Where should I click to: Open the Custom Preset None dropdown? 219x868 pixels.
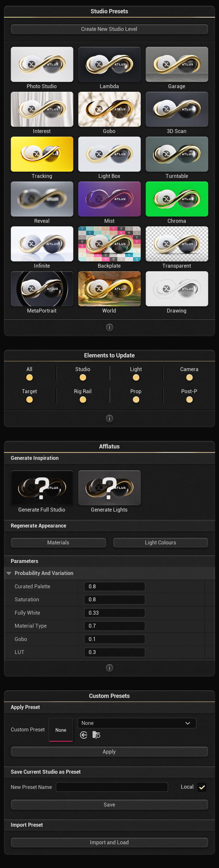click(x=137, y=723)
